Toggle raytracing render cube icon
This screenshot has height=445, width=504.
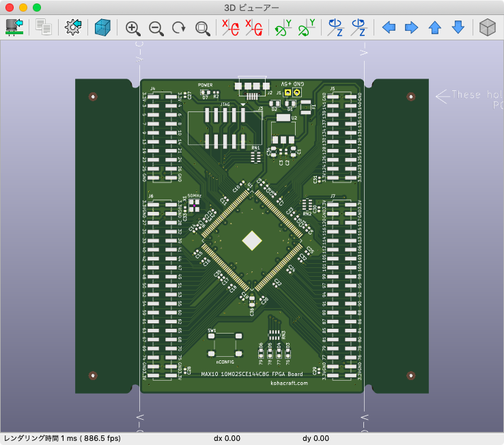click(102, 27)
